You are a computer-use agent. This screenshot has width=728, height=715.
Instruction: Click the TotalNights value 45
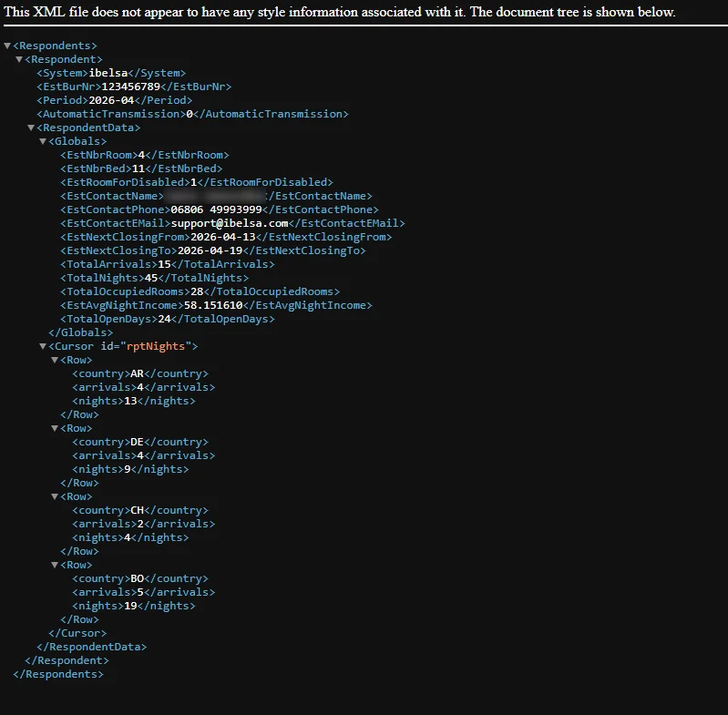point(151,278)
